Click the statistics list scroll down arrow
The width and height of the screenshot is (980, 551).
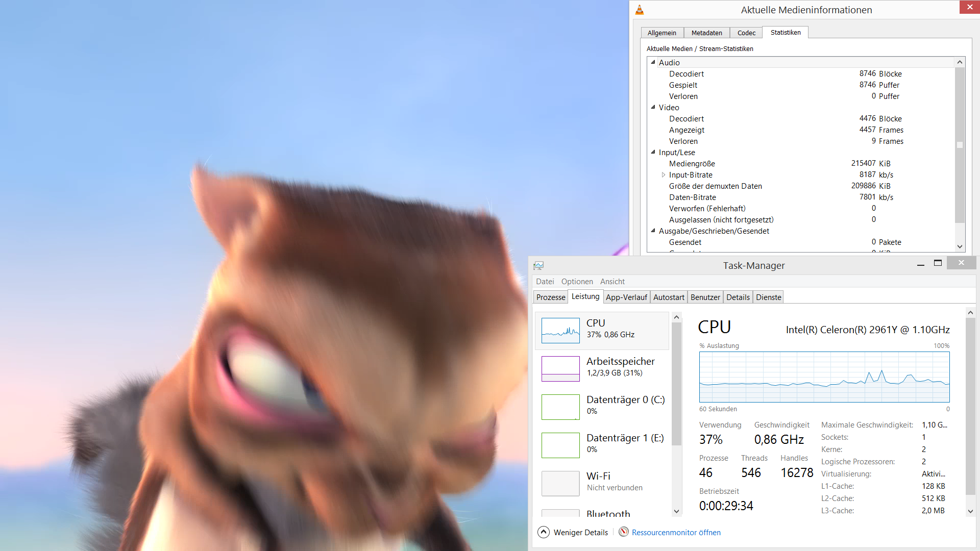960,246
